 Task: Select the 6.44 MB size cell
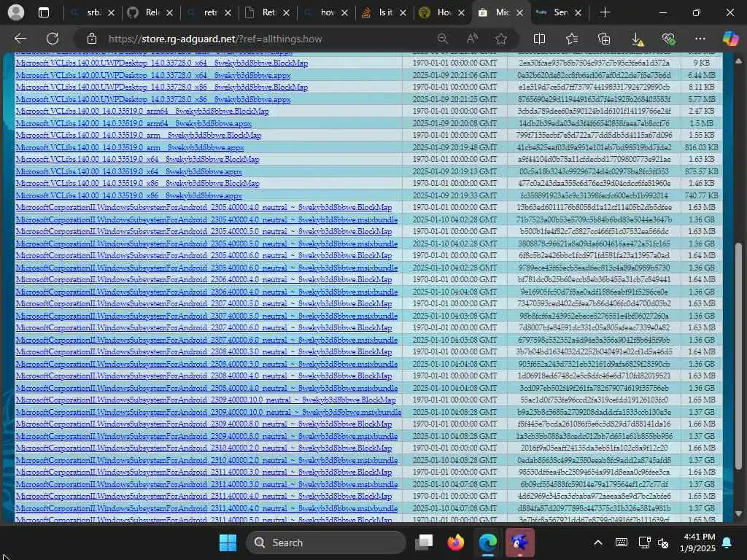click(701, 75)
